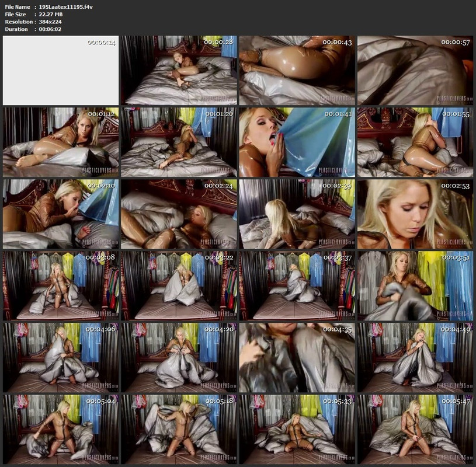Choose the last thumbnail stamped 00:05:47

click(x=415, y=430)
